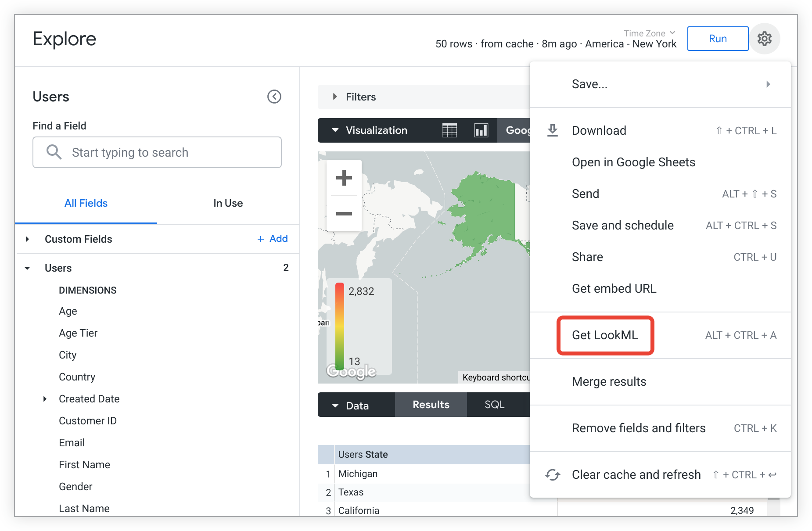Select the table visualization icon
This screenshot has height=531, width=812.
449,130
